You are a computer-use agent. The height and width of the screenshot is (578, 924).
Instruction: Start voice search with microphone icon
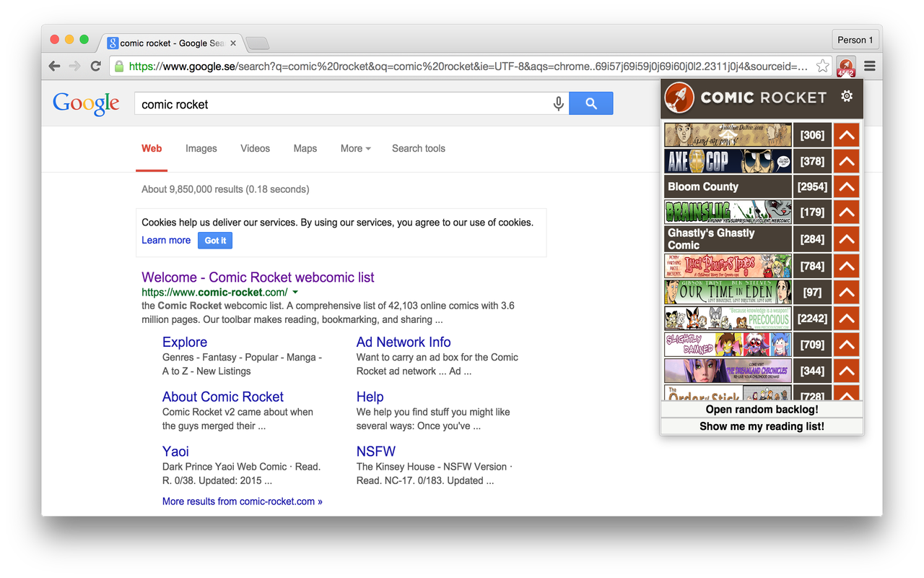tap(558, 104)
